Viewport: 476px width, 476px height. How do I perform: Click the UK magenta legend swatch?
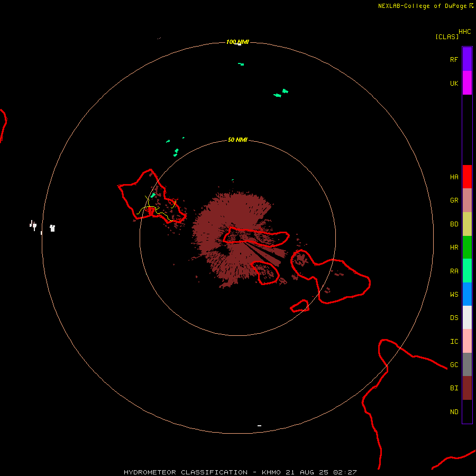pyautogui.click(x=467, y=83)
